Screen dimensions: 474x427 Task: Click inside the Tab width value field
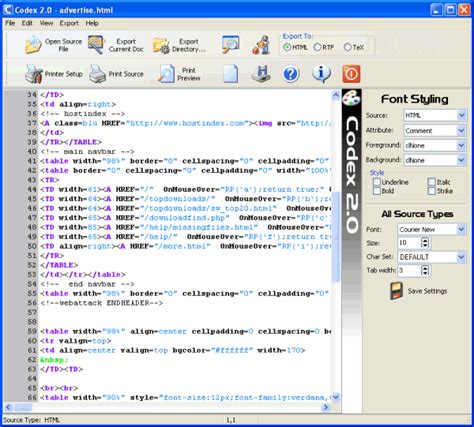[x=409, y=270]
